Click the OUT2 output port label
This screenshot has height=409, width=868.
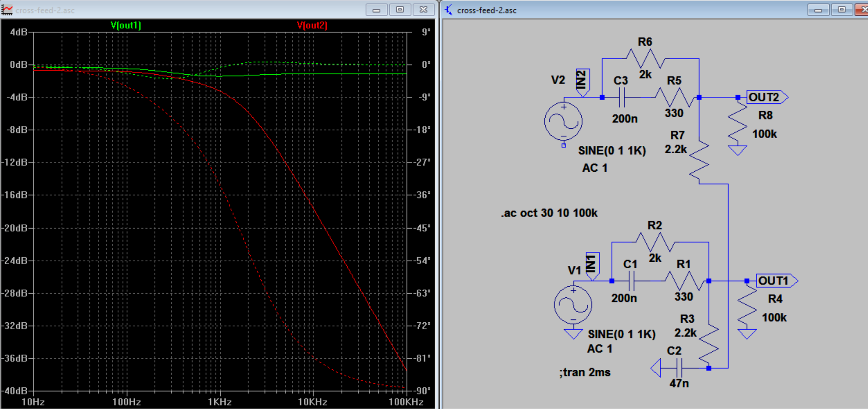767,97
